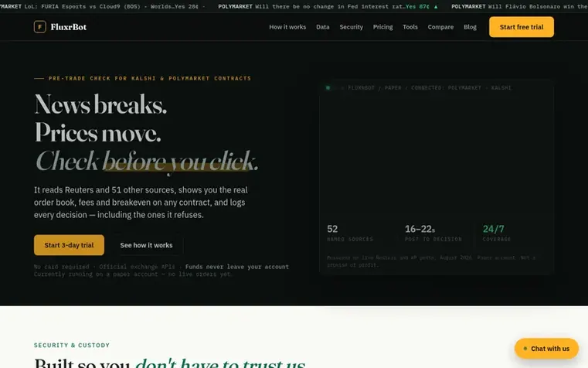Open the FluxrBot home link text

click(x=69, y=27)
